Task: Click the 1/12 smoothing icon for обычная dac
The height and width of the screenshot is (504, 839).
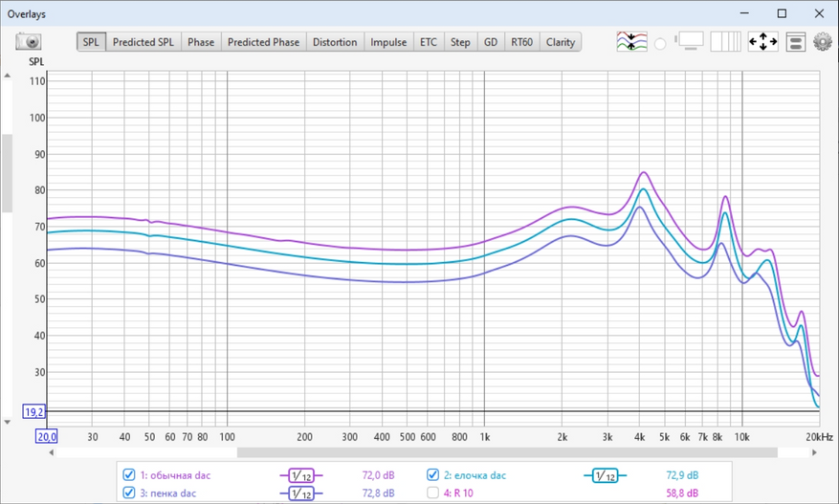Action: pyautogui.click(x=300, y=475)
